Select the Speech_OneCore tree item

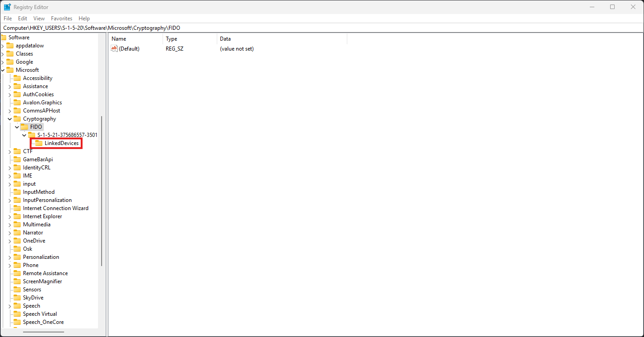click(x=43, y=322)
